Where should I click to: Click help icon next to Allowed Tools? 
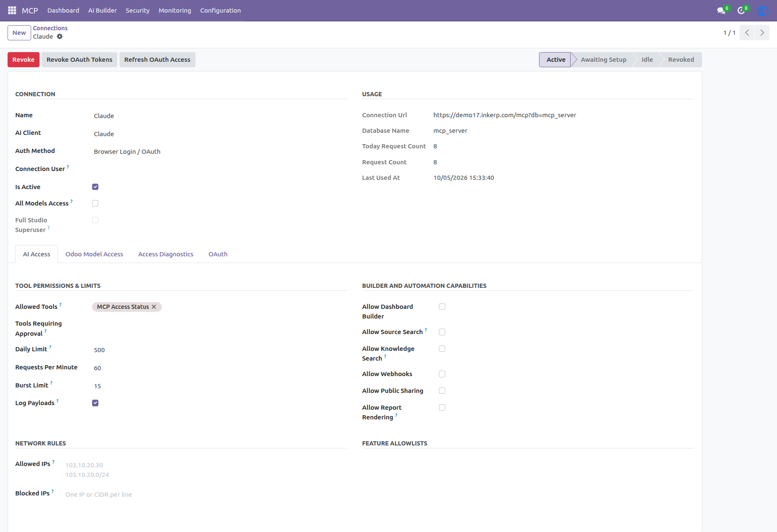pyautogui.click(x=61, y=304)
